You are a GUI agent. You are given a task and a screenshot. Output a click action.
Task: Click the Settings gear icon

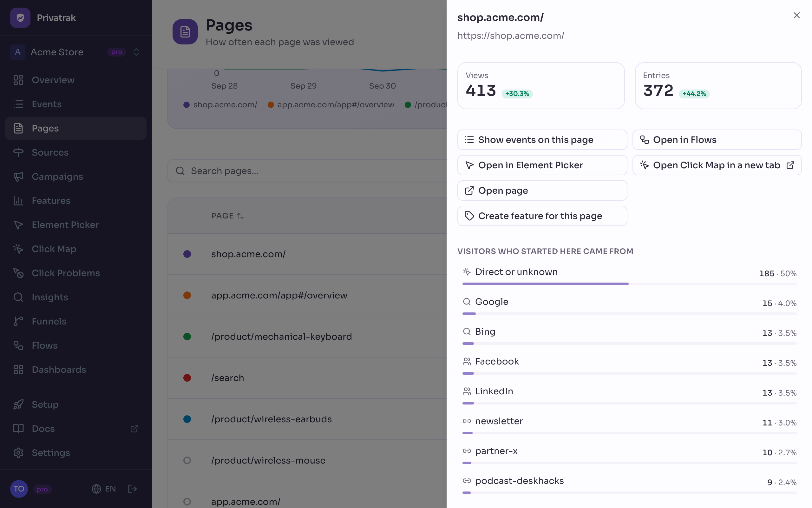click(18, 453)
